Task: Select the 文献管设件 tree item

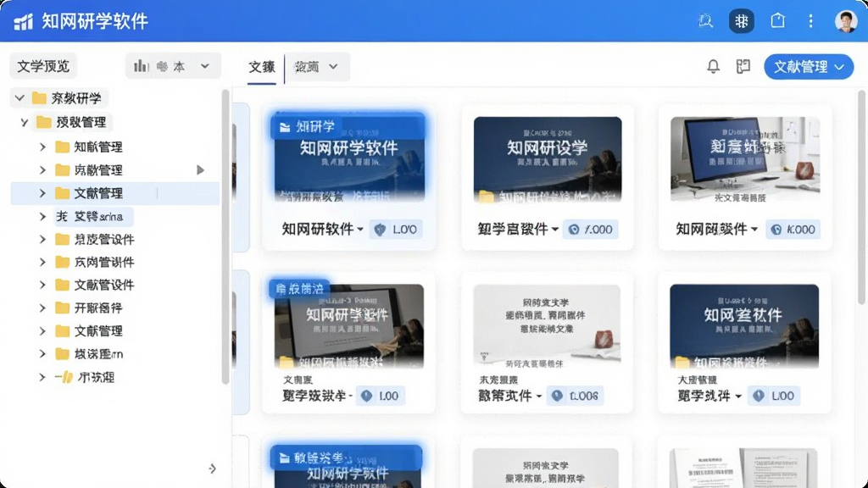Action: pyautogui.click(x=104, y=285)
